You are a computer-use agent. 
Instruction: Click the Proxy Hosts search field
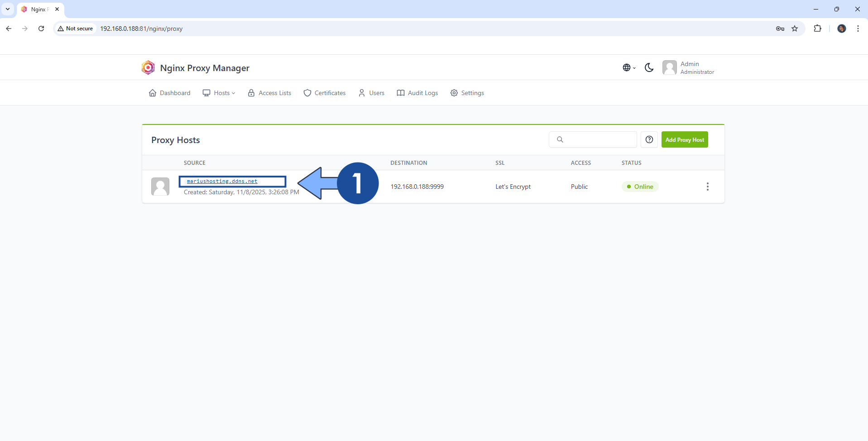[x=593, y=139]
